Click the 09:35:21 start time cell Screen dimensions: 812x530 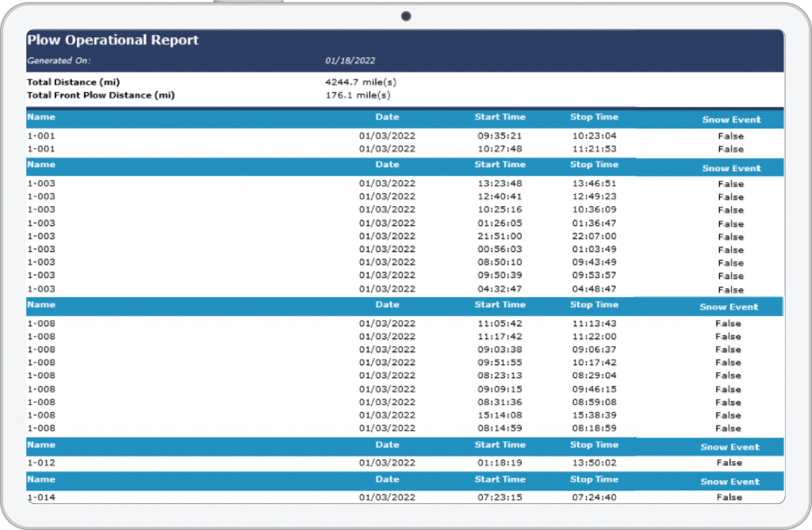pos(500,135)
